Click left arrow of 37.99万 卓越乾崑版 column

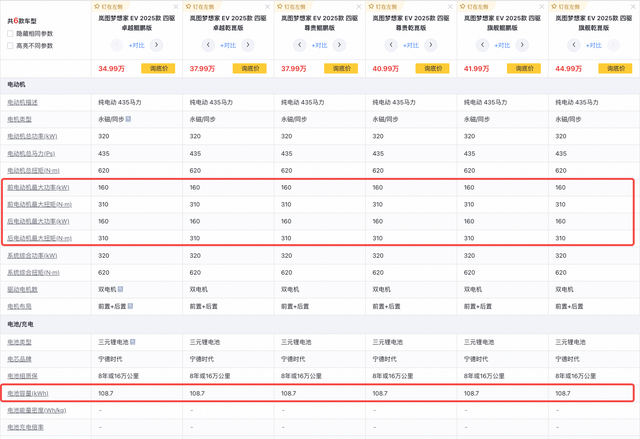pyautogui.click(x=208, y=45)
